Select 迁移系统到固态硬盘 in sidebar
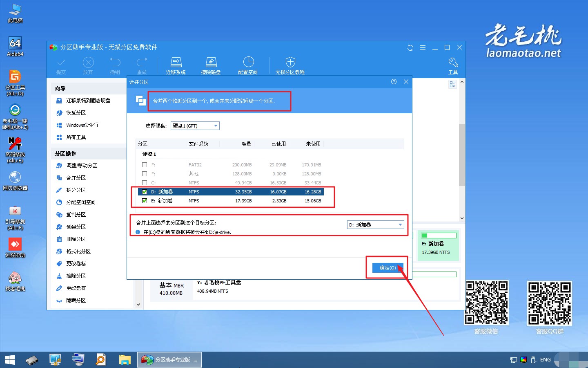This screenshot has height=368, width=588. click(x=88, y=101)
